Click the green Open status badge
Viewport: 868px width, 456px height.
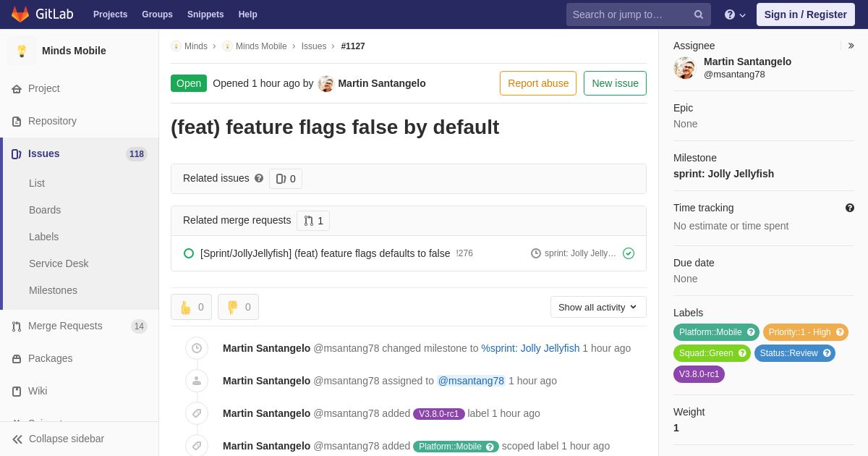point(189,83)
